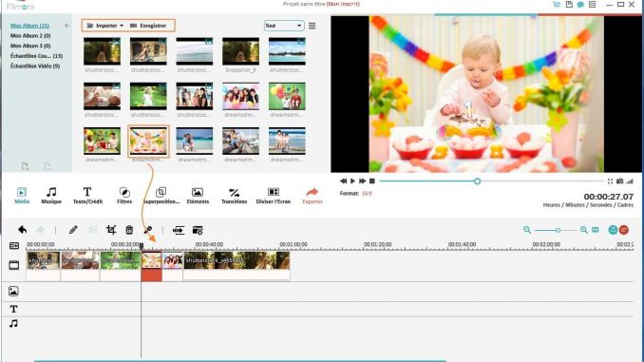Click the preview stop button
The width and height of the screenshot is (644, 362).
(372, 181)
